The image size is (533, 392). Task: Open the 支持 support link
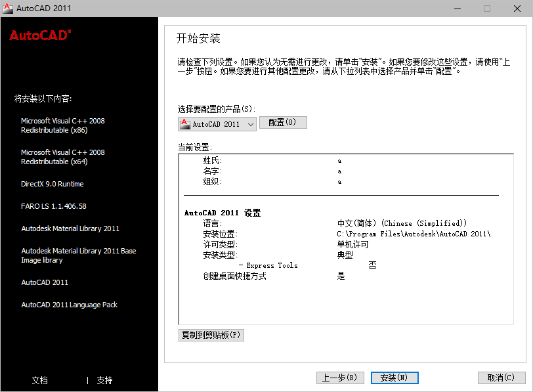pyautogui.click(x=104, y=380)
